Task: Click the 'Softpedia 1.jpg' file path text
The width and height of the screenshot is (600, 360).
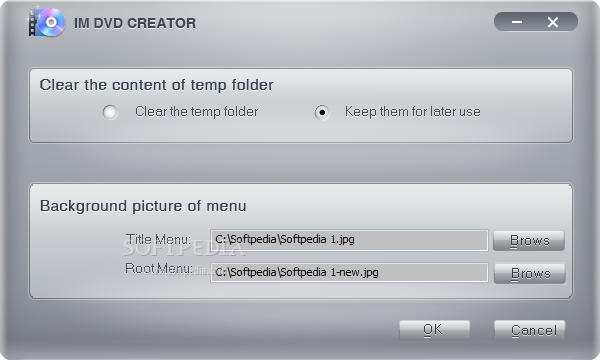Action: point(285,239)
